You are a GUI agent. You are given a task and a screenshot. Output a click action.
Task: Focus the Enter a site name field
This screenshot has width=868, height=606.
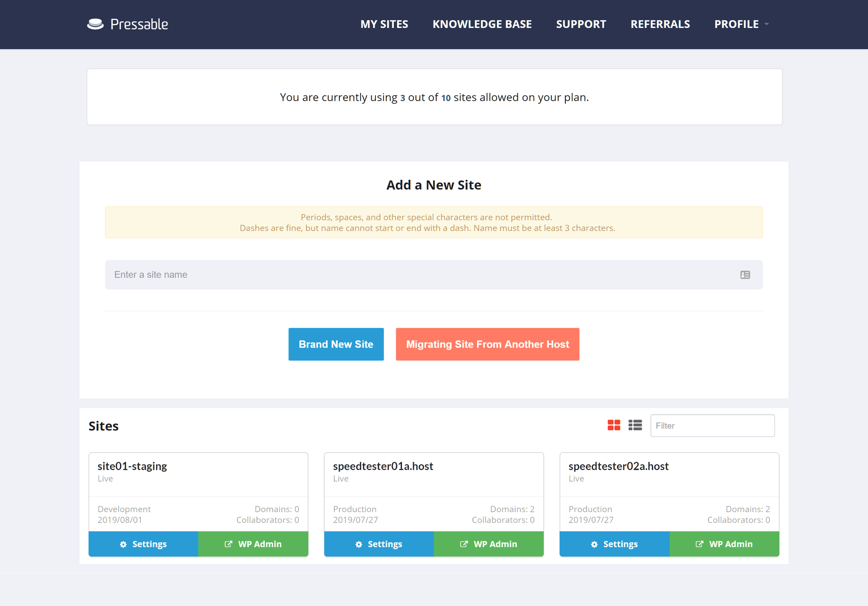(x=434, y=275)
